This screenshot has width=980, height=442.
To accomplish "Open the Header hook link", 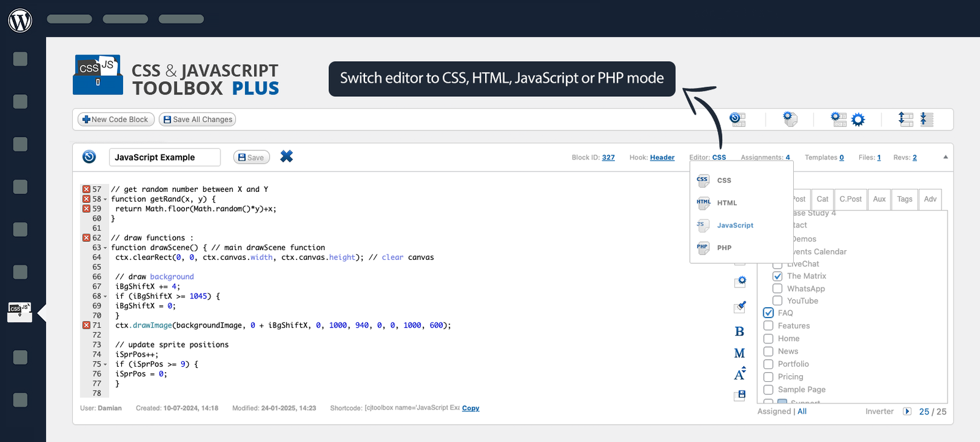I will point(662,158).
